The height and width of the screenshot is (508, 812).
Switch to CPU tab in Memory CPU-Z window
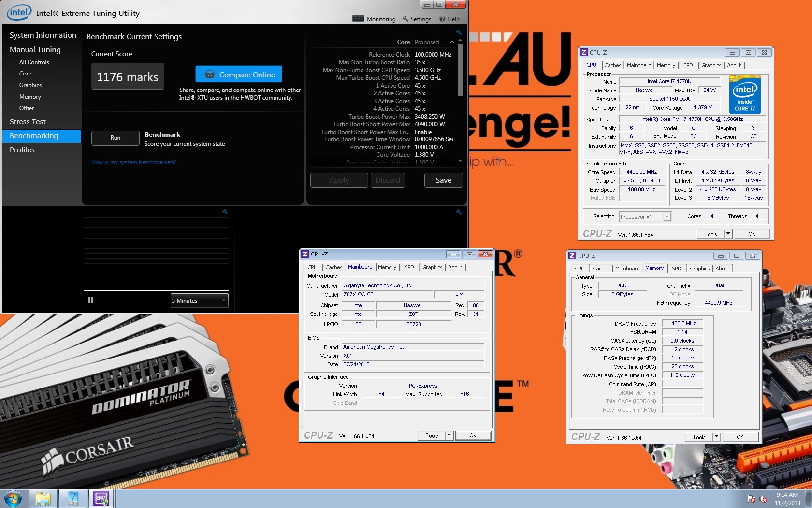pyautogui.click(x=580, y=269)
